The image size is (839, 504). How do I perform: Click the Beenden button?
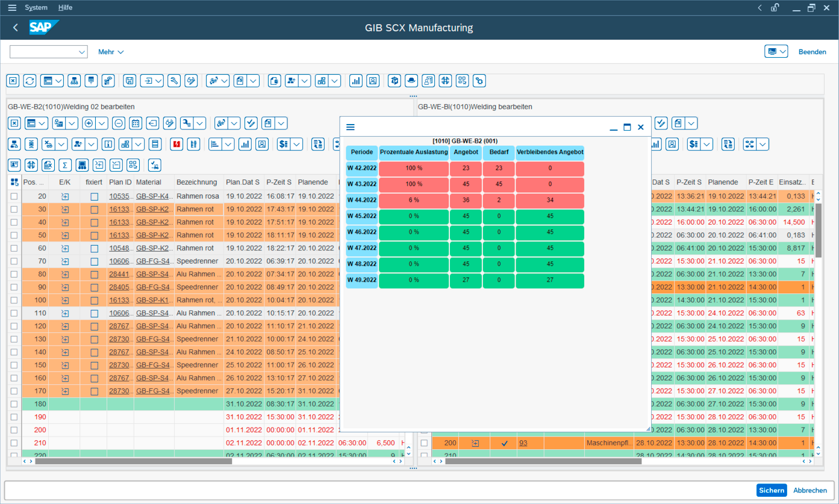tap(812, 52)
